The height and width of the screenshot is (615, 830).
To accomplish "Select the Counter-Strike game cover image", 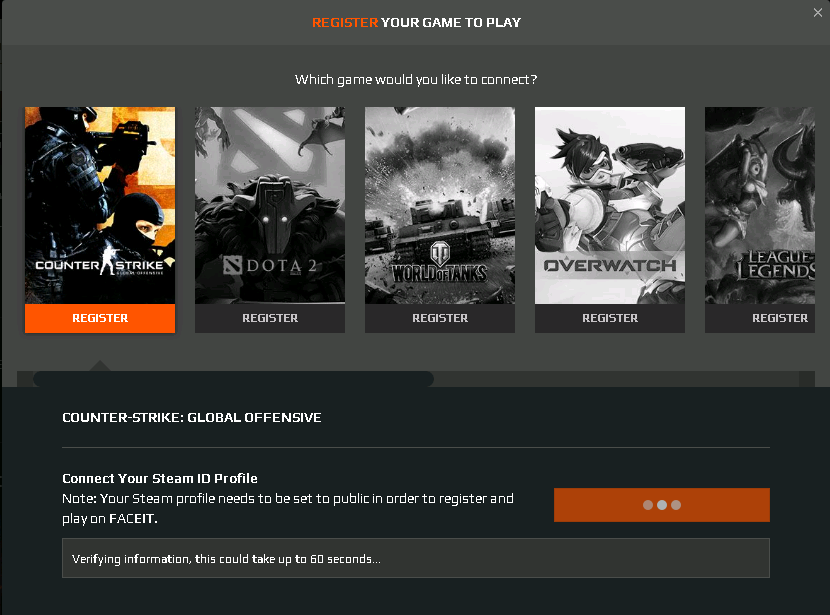I will coord(100,205).
